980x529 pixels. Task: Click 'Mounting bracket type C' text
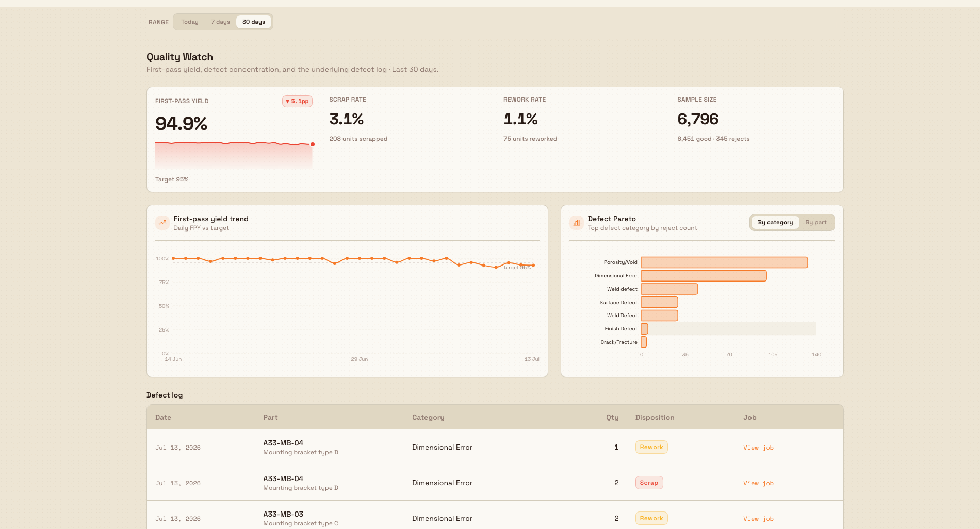pos(301,523)
